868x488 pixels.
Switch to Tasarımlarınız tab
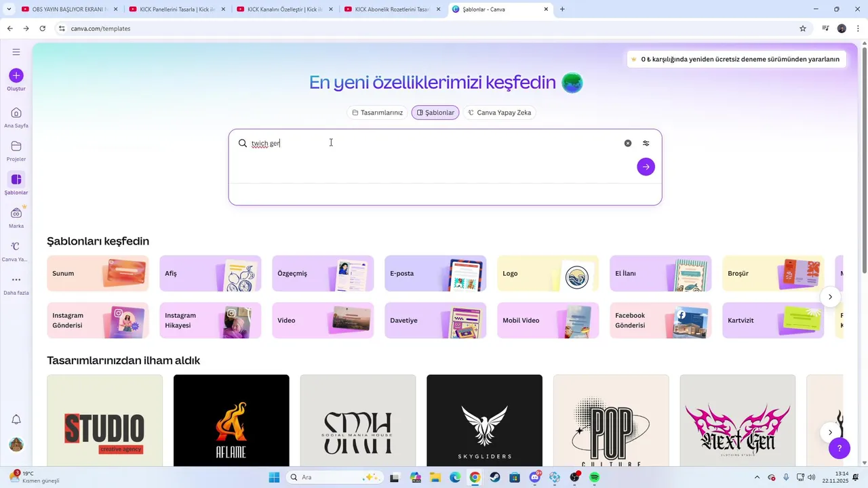378,113
